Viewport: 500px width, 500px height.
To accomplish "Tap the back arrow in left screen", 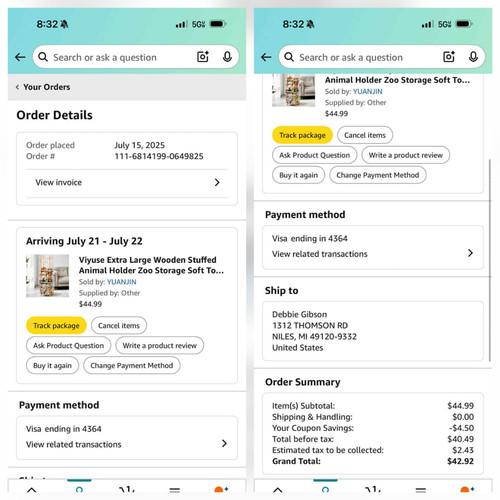I will tap(20, 57).
